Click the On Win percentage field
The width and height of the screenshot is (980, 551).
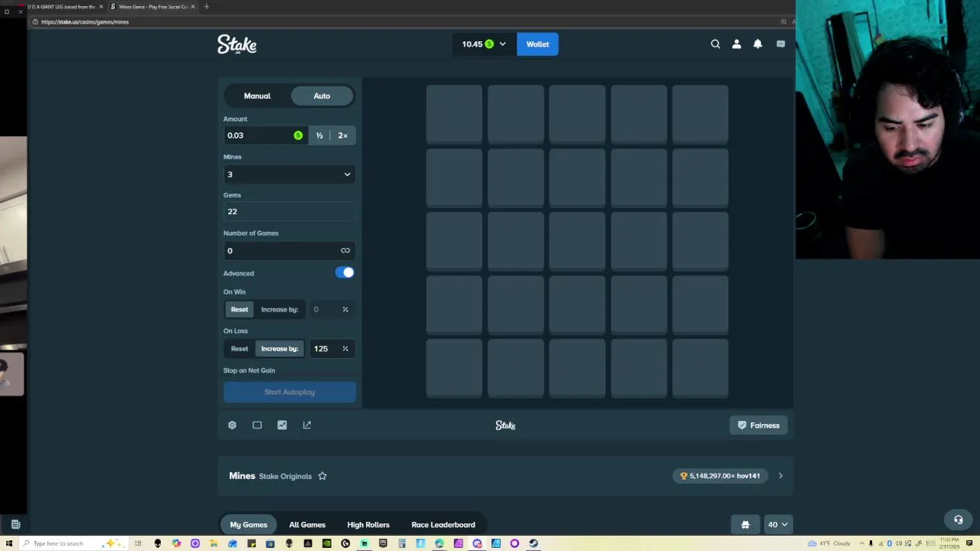coord(332,309)
